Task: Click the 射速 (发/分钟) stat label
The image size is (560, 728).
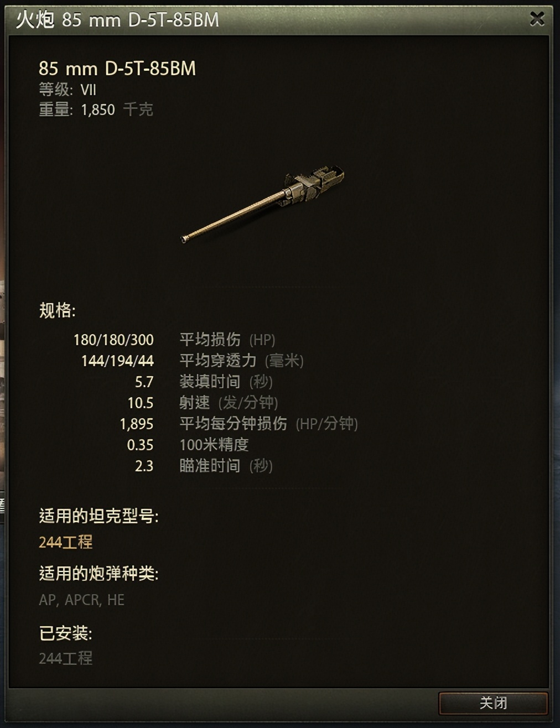Action: pyautogui.click(x=229, y=403)
